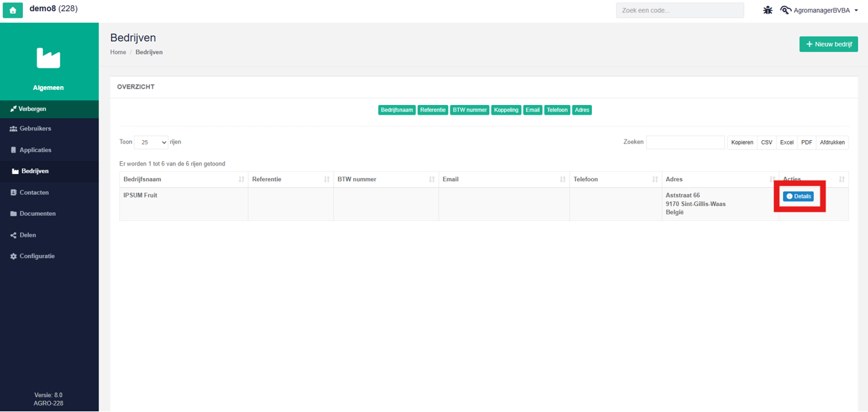
Task: Open Applicaties in the sidebar
Action: point(49,150)
